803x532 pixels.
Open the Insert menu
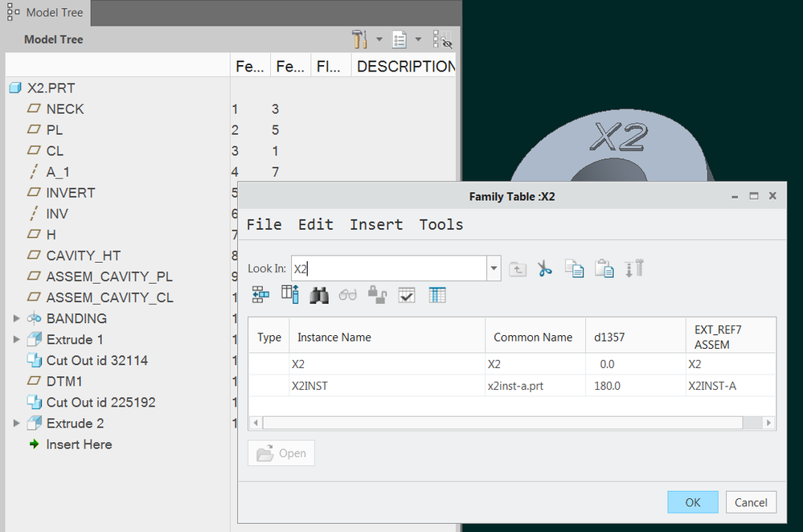click(x=375, y=224)
